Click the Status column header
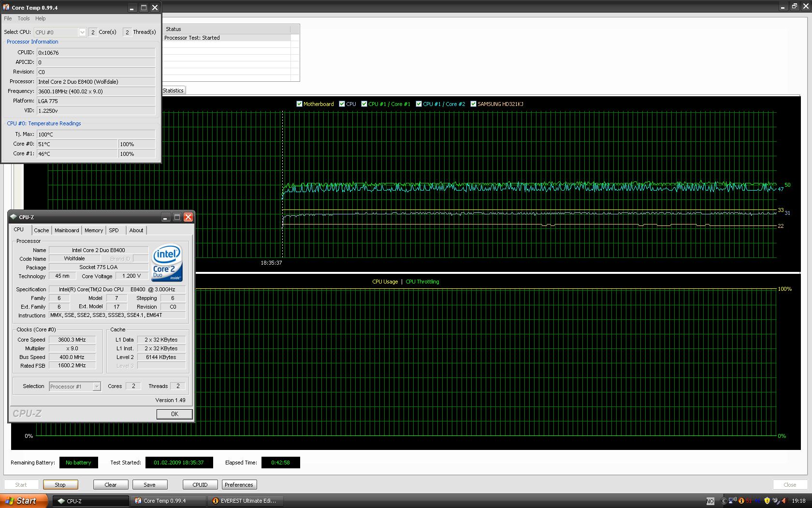Viewport: 812px width, 508px height. pyautogui.click(x=227, y=29)
